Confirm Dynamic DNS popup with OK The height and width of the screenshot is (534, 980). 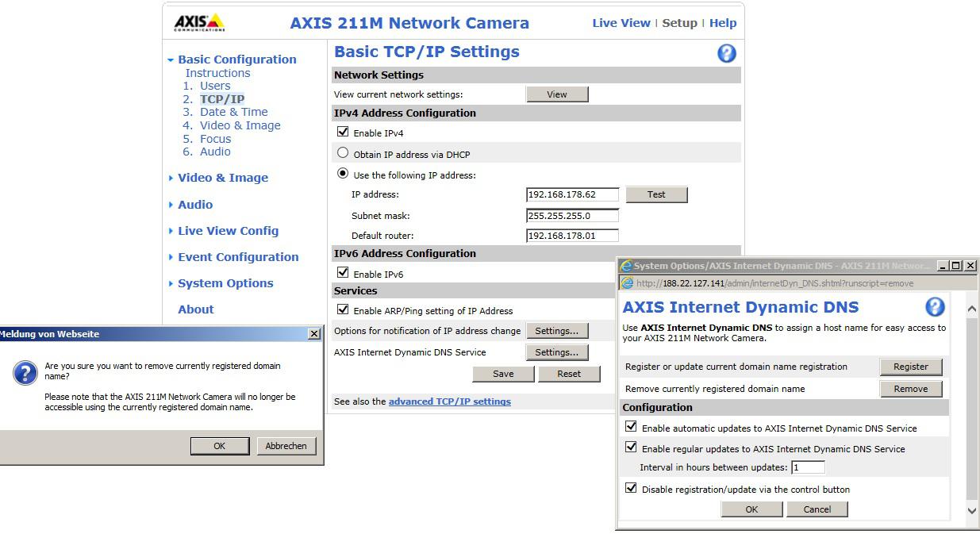click(x=751, y=509)
